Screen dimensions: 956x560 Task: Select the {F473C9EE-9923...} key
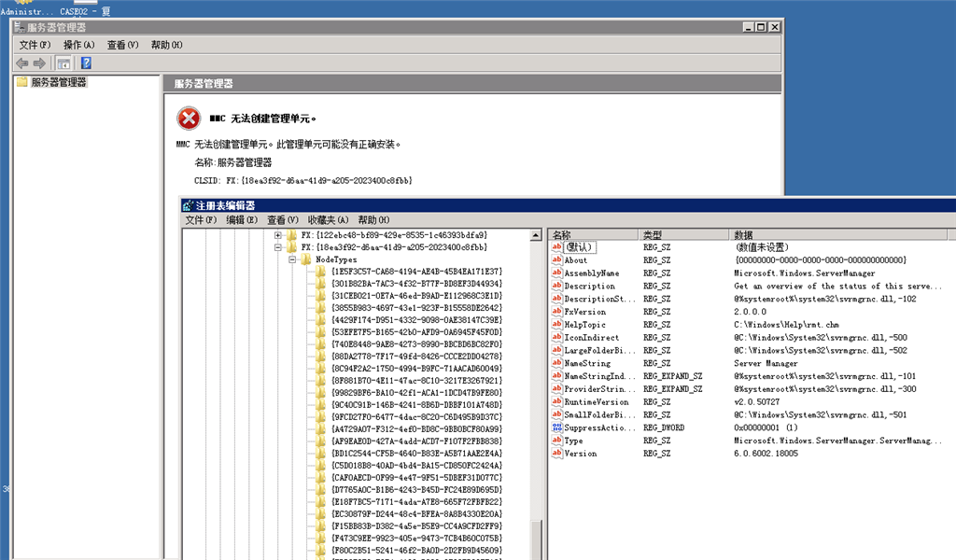click(x=417, y=538)
